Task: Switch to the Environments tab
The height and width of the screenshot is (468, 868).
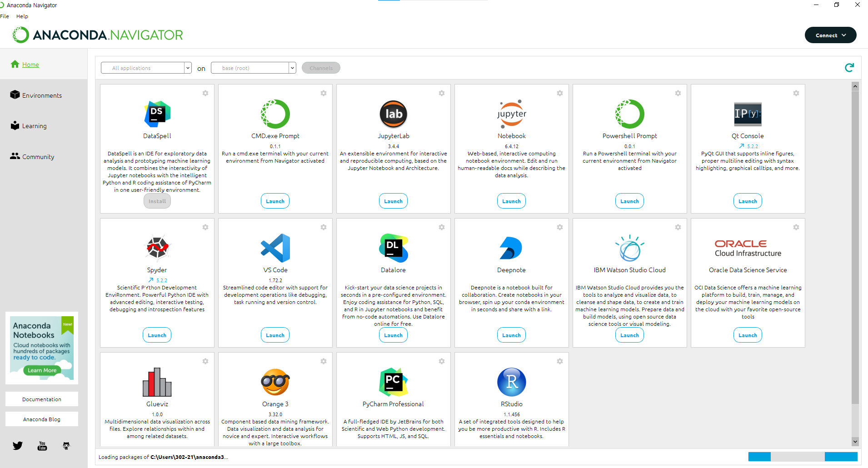Action: click(36, 95)
